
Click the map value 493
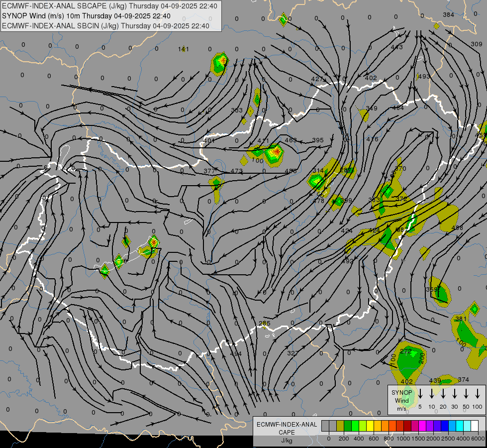tap(424, 76)
